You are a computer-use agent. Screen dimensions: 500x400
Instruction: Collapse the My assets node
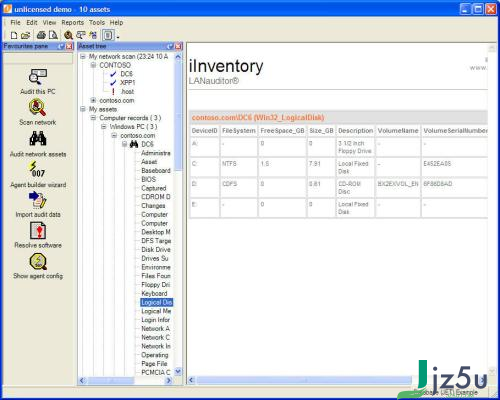click(x=83, y=109)
